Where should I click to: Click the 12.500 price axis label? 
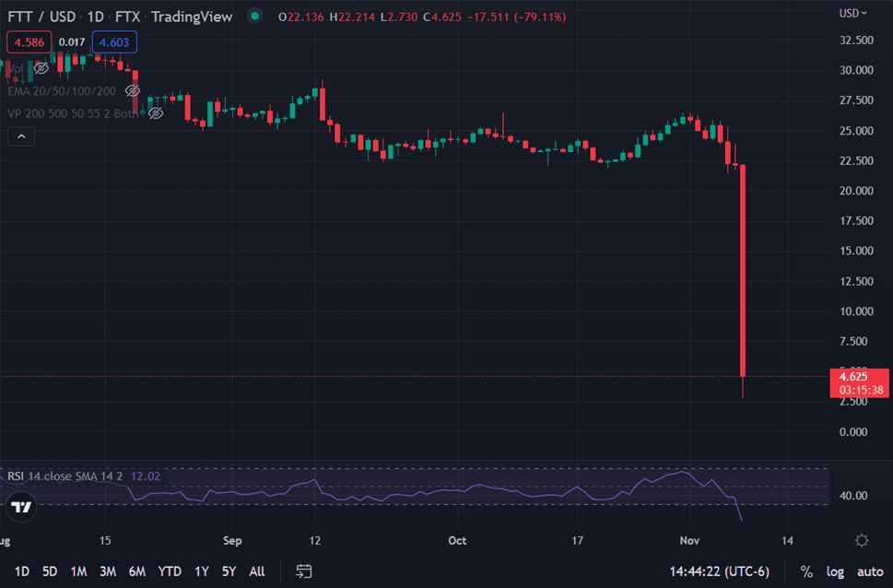(x=856, y=281)
